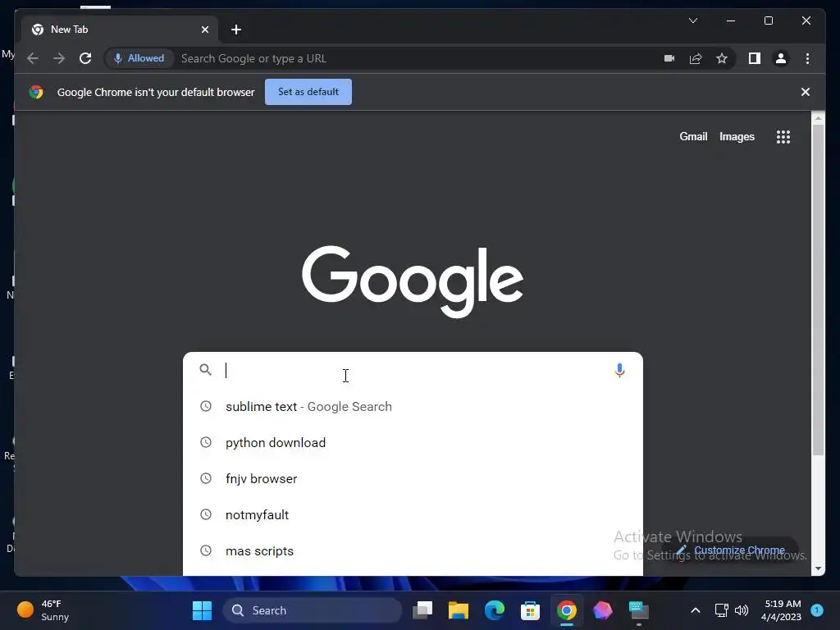
Task: Click the Google search box
Action: coord(413,370)
